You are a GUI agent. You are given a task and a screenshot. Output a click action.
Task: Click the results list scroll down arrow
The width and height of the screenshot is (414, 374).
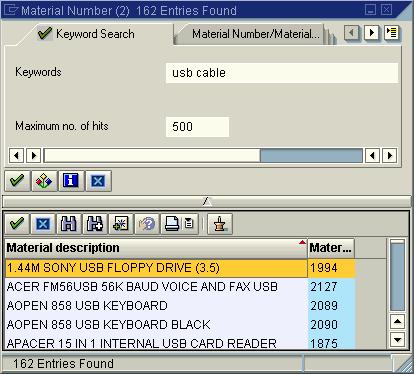(397, 340)
